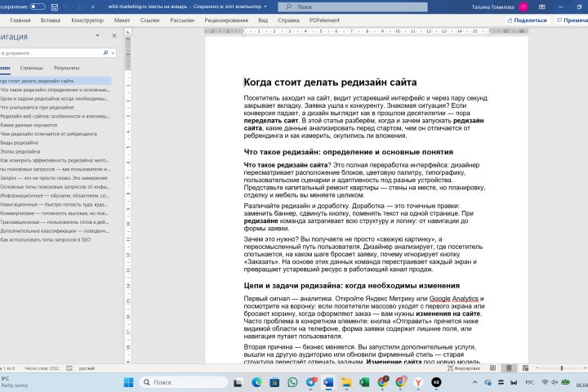Click the Save floppy disk icon

55,7
